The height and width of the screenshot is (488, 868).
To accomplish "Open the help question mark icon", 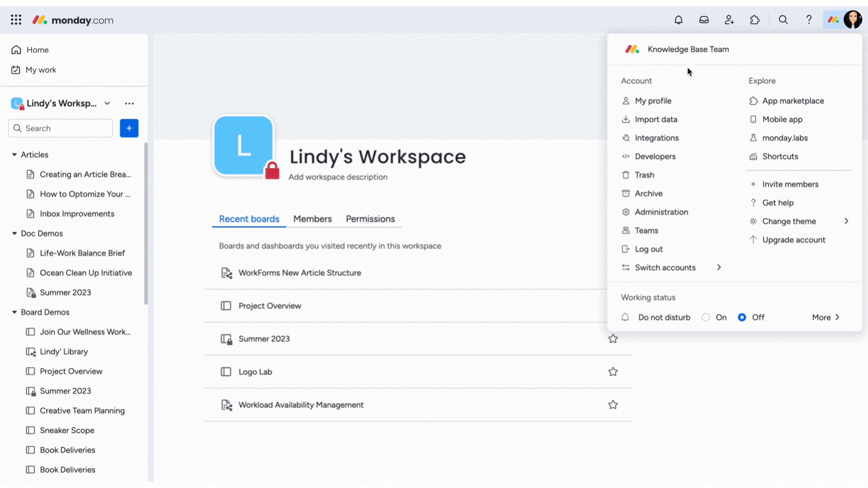I will (809, 20).
